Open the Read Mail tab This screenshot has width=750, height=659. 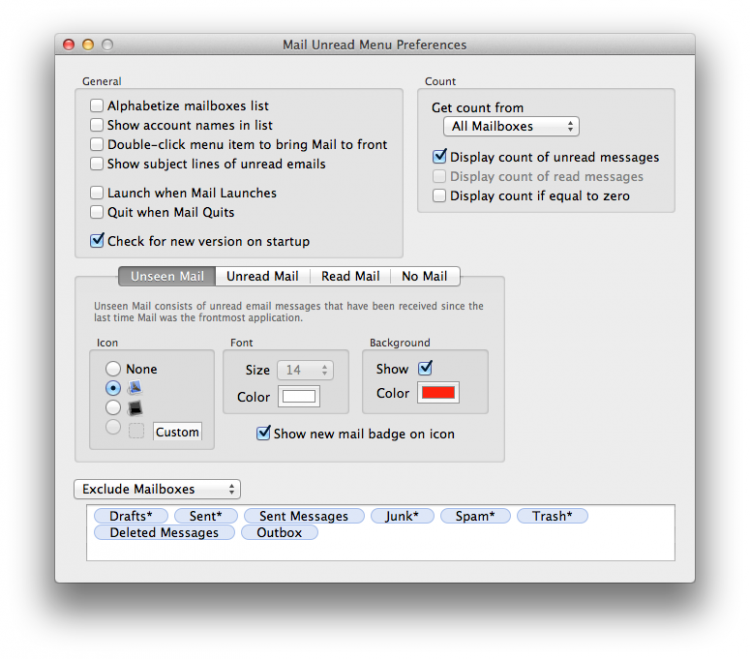[x=350, y=276]
